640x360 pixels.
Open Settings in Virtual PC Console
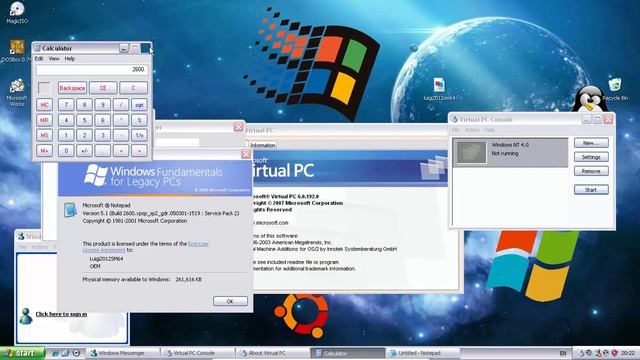pos(591,157)
